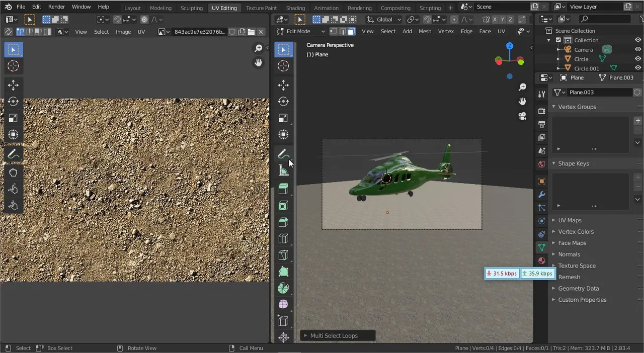Open the Image menu in UV editor
This screenshot has height=353, width=644.
tap(123, 32)
